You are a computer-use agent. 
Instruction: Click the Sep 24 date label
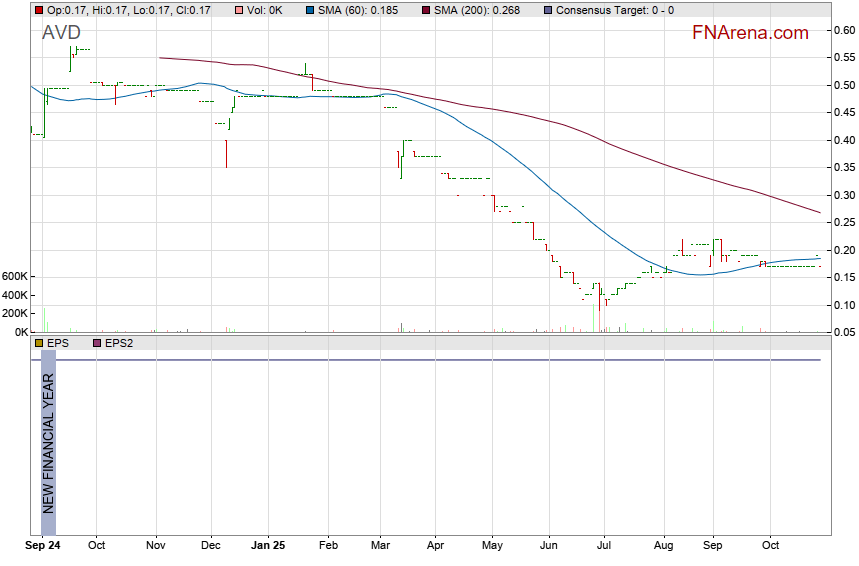click(x=42, y=546)
